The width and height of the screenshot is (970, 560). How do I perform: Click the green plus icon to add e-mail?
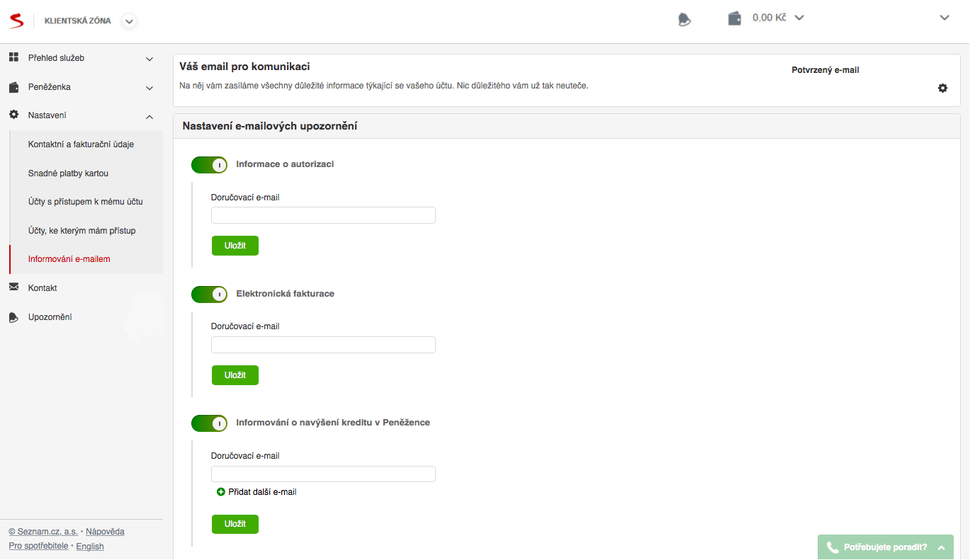(x=221, y=492)
